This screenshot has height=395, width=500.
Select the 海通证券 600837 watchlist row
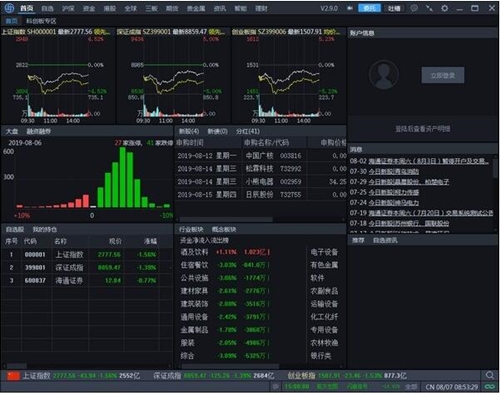[x=87, y=281]
